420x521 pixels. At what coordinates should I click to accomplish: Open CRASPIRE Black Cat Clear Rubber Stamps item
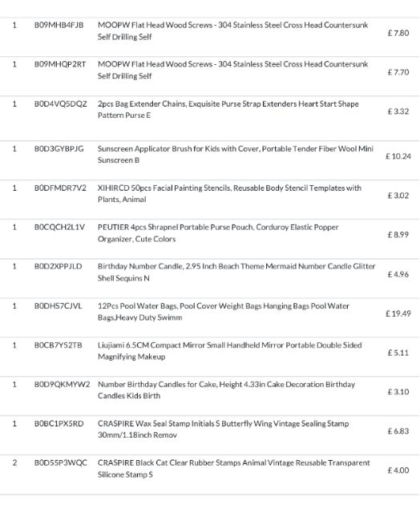coord(233,468)
